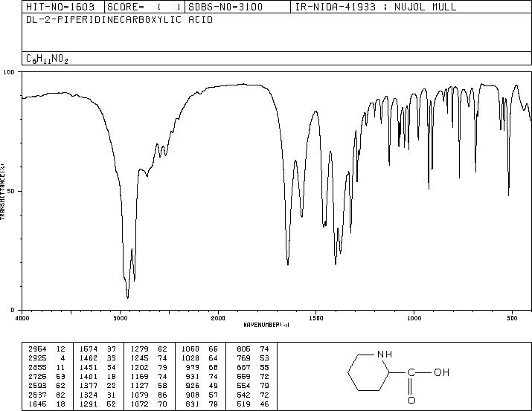
Task: Select the C6H11NO2 molecular formula
Action: coord(47,59)
